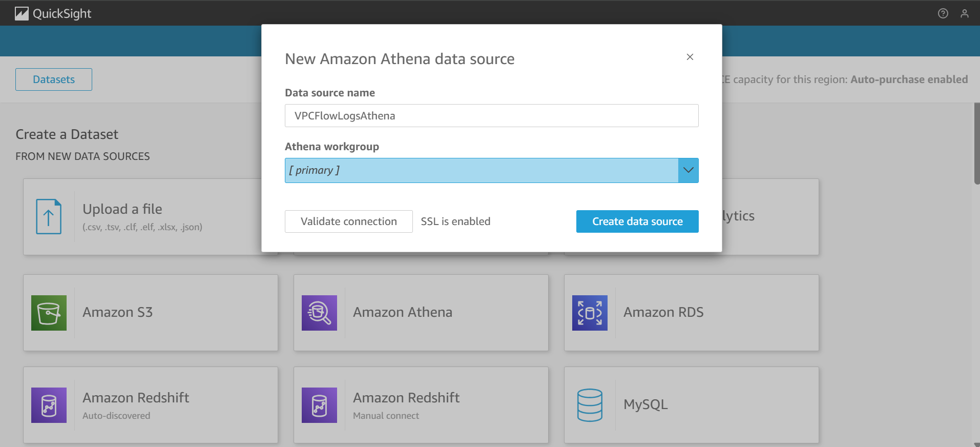Click the Data source name label
Screen dimensions: 980x447
[x=330, y=93]
